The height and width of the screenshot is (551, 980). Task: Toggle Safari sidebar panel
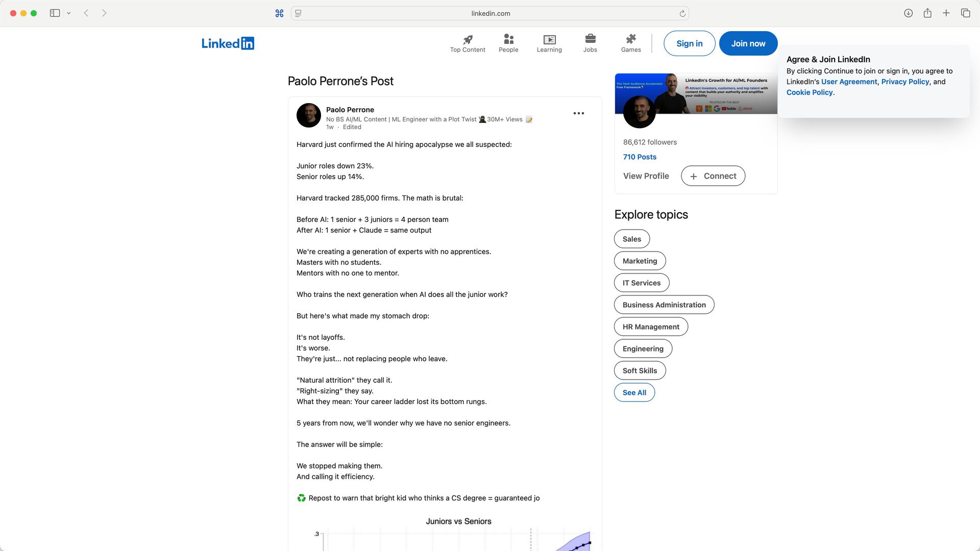[x=55, y=13]
